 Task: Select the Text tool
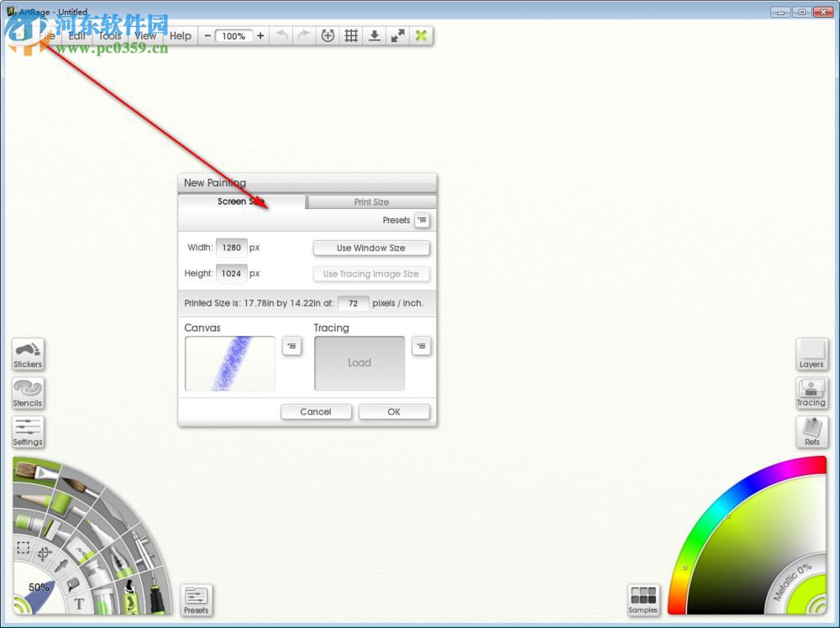click(79, 604)
